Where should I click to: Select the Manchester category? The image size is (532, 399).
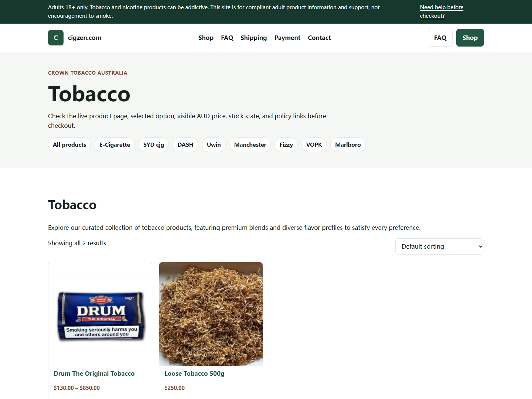(250, 145)
